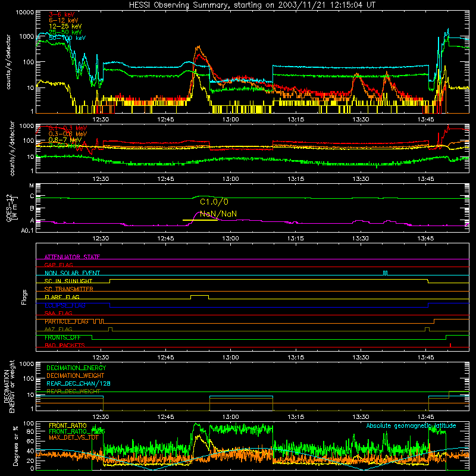
Task: Click the 10000 y-axis value in top panel
Action: click(25, 12)
